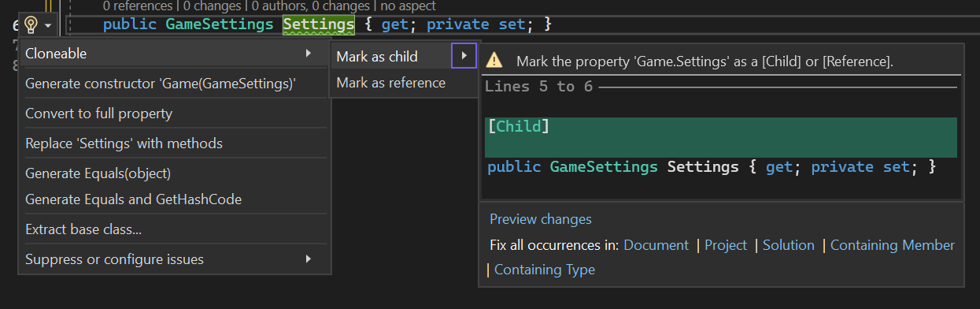Open Suppress or configure issues submenu

click(x=174, y=259)
